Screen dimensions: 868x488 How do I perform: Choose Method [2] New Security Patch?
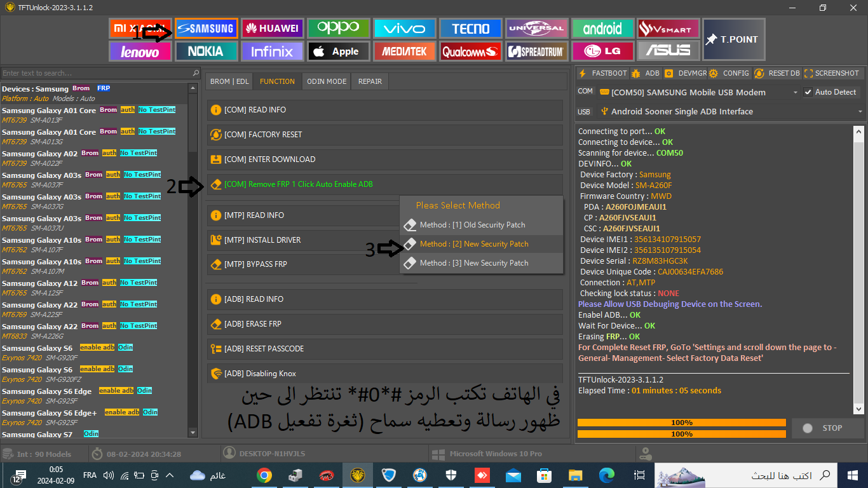tap(481, 244)
